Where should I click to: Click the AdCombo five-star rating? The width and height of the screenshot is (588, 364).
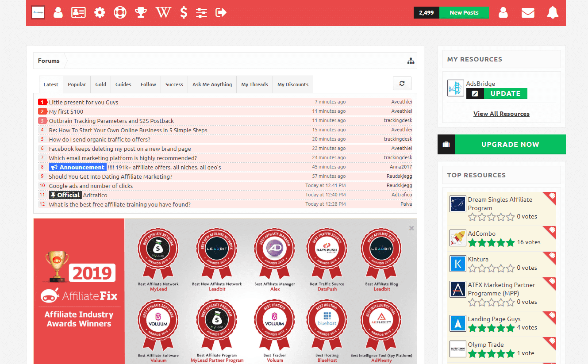pyautogui.click(x=492, y=242)
